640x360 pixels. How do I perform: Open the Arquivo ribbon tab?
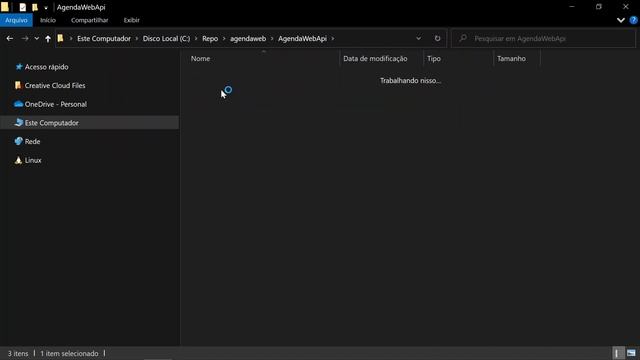click(16, 20)
